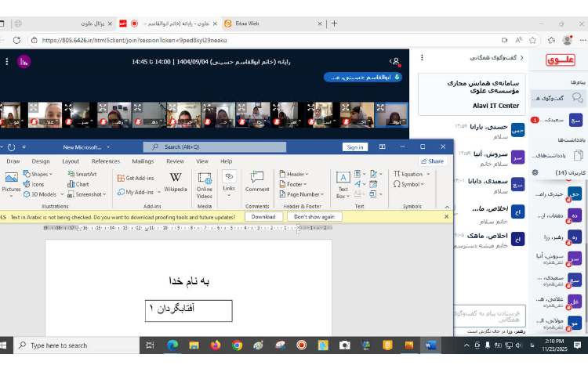Open the View tab in Word
This screenshot has width=588, height=376.
click(x=201, y=161)
